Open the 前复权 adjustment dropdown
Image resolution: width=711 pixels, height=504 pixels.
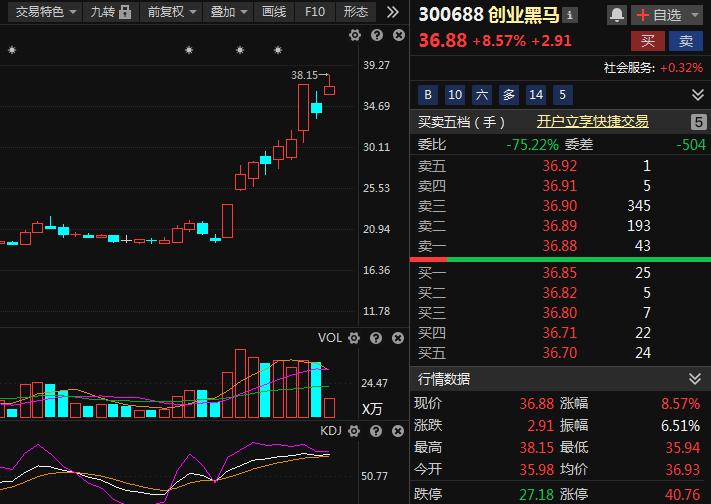click(171, 12)
